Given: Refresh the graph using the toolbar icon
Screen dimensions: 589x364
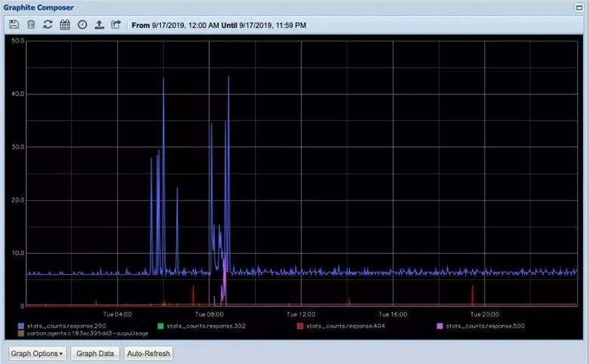Looking at the screenshot, I should [x=48, y=25].
